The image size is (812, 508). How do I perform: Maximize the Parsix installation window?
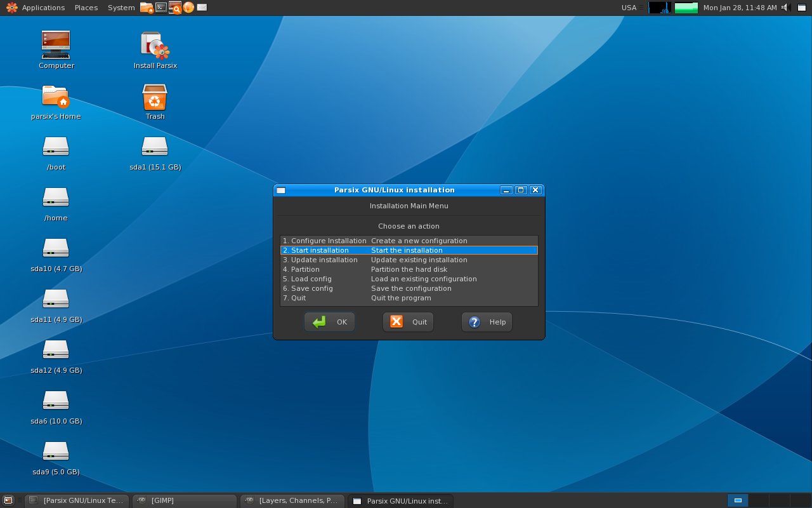click(521, 190)
